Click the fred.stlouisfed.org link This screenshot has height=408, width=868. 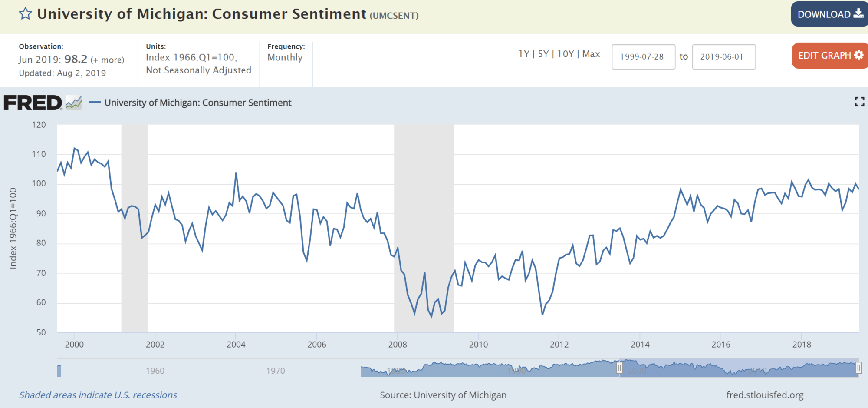click(x=765, y=395)
